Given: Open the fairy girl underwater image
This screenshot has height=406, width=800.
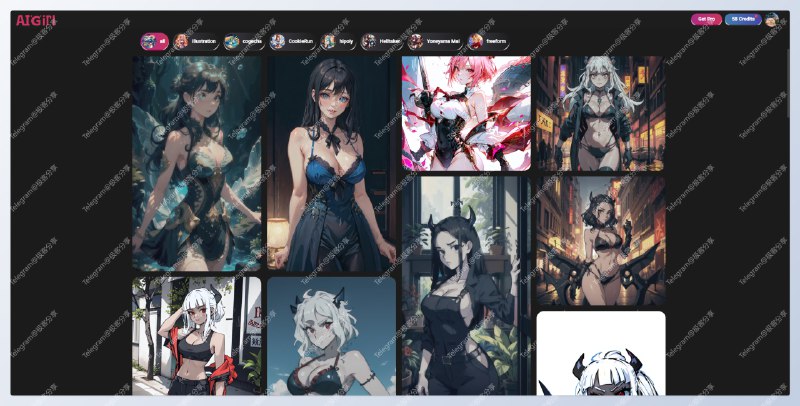Looking at the screenshot, I should pos(196,163).
